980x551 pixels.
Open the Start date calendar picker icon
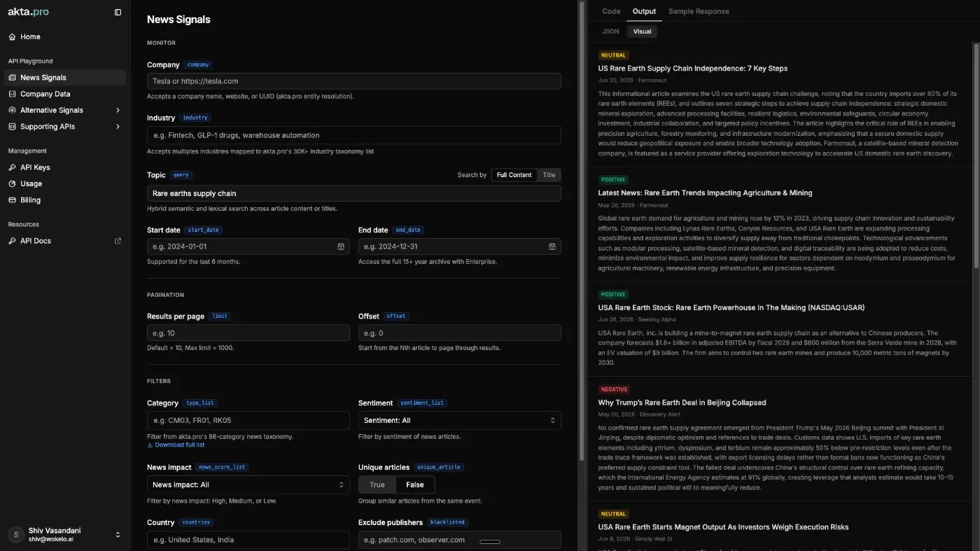341,246
